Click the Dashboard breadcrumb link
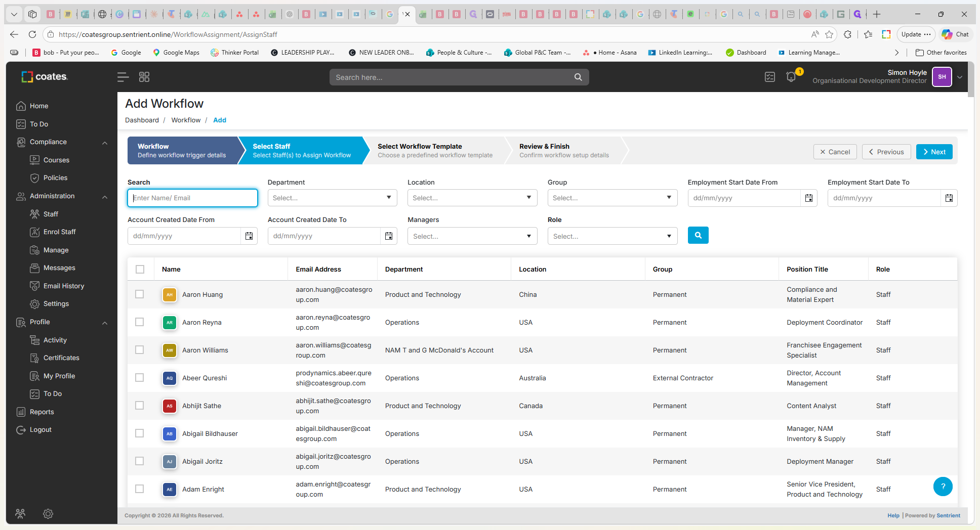 point(142,120)
